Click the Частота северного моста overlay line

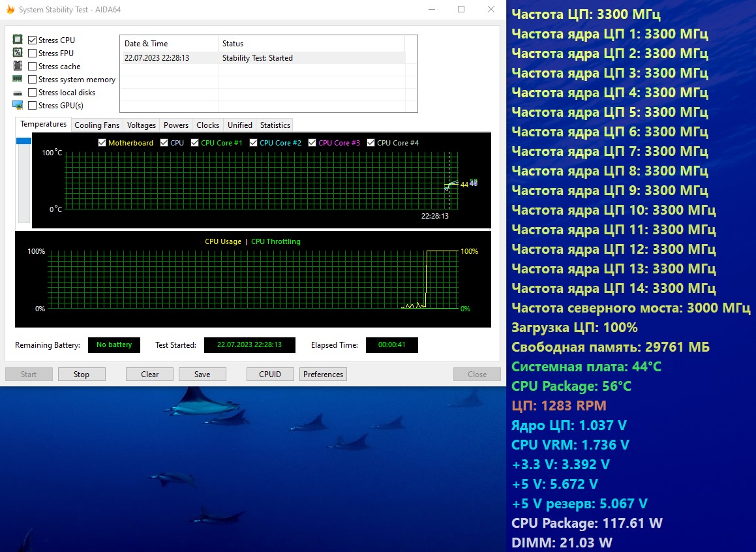(631, 307)
